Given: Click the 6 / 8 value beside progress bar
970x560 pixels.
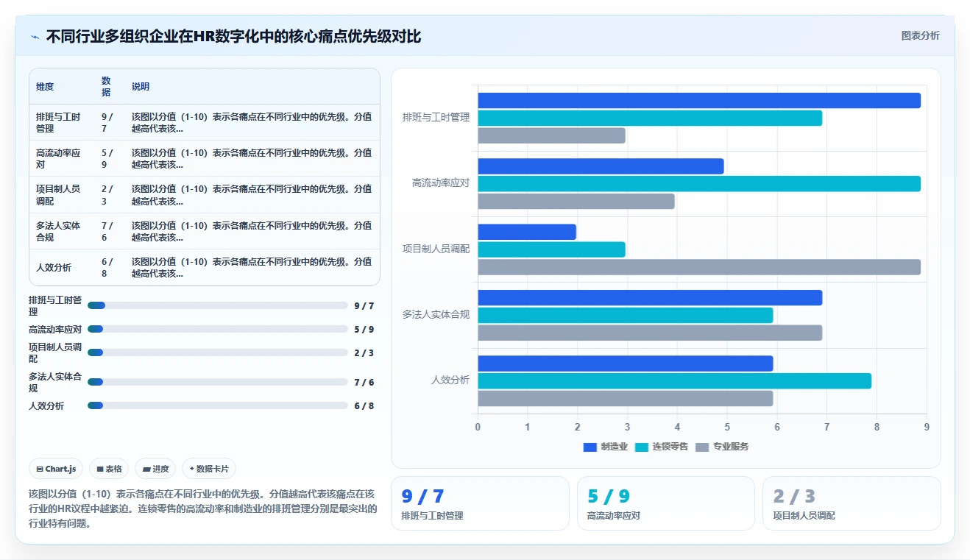Looking at the screenshot, I should (x=364, y=406).
